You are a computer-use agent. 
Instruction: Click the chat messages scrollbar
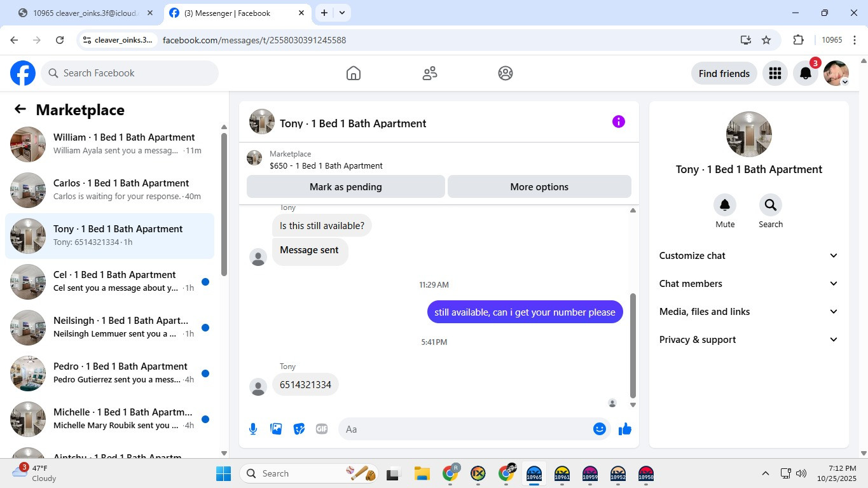[x=633, y=345]
